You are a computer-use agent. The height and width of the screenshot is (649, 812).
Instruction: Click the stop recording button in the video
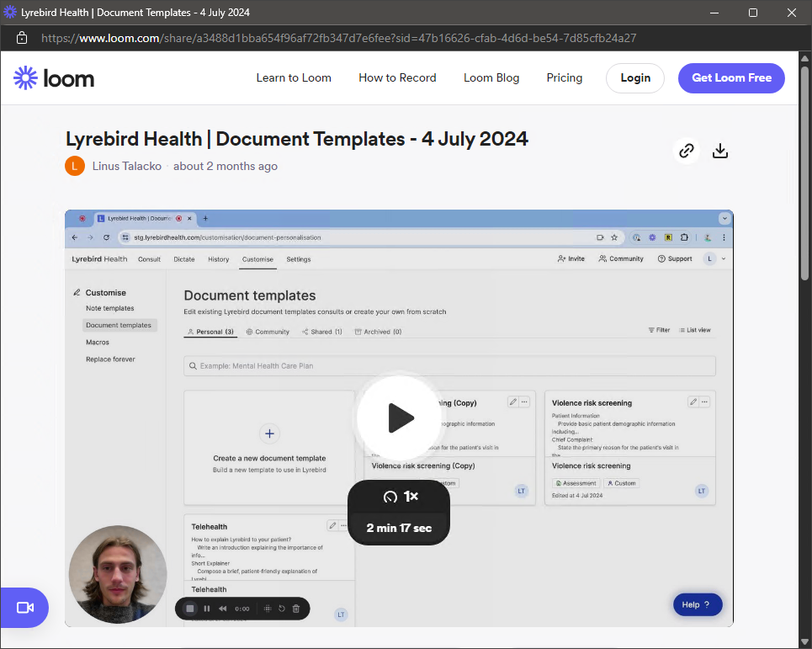pos(190,609)
